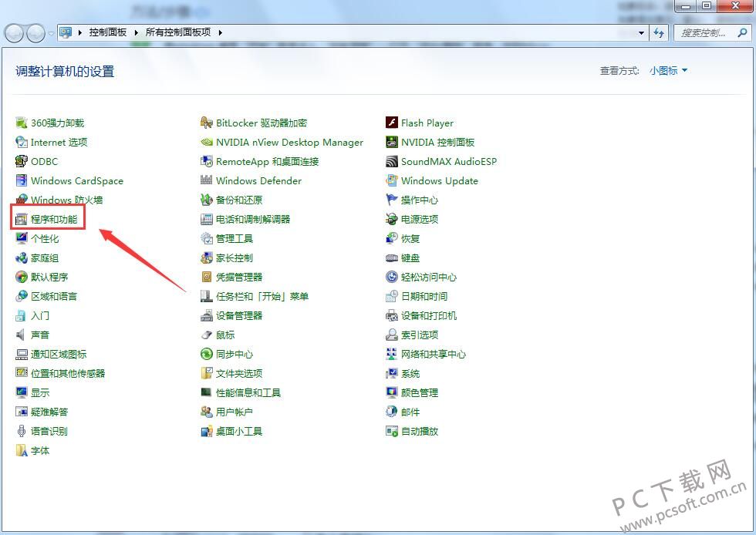Click the 控制面板 breadcrumb
The width and height of the screenshot is (756, 535).
107,32
